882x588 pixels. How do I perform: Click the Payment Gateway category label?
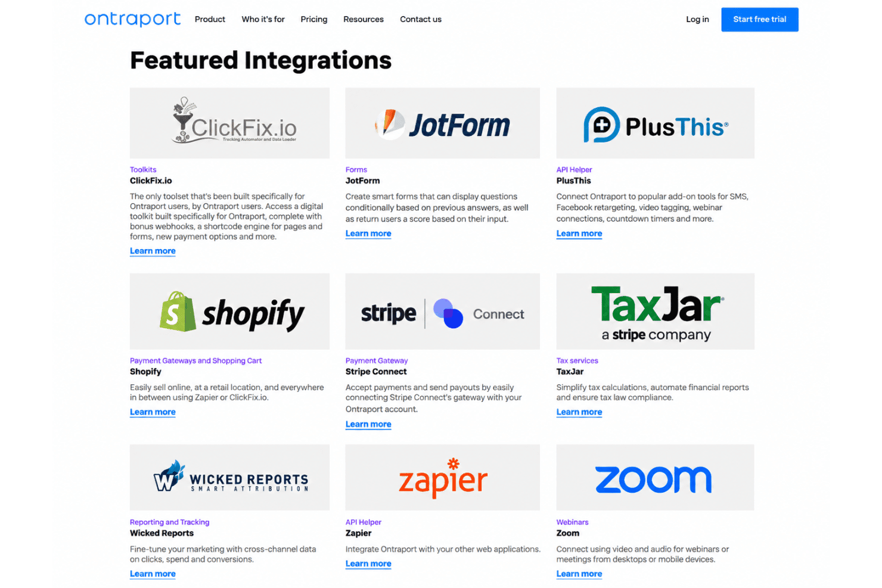(x=377, y=360)
